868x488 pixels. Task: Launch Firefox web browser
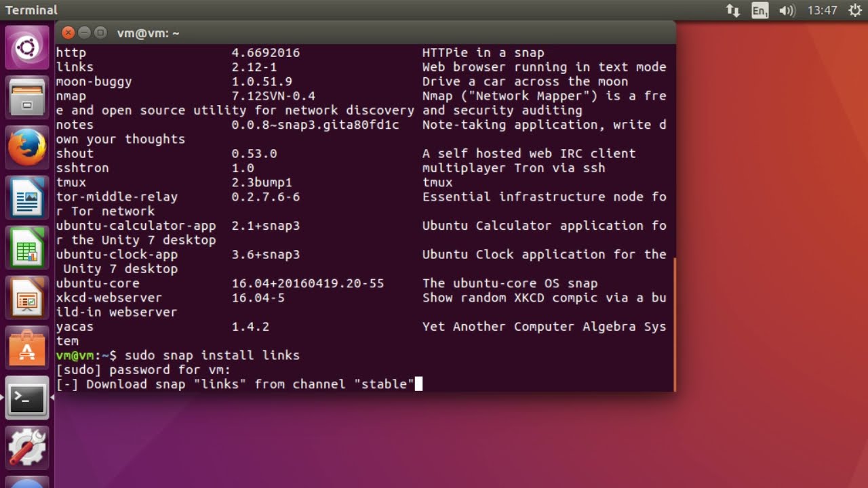[x=26, y=148]
